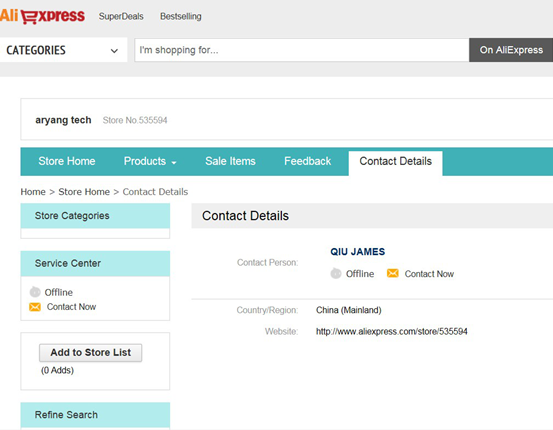The width and height of the screenshot is (553, 430).
Task: Click the search field I'm shopping for
Action: pos(302,50)
